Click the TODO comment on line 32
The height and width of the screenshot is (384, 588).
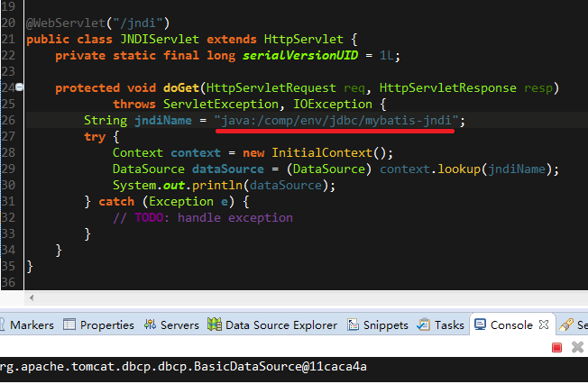203,218
